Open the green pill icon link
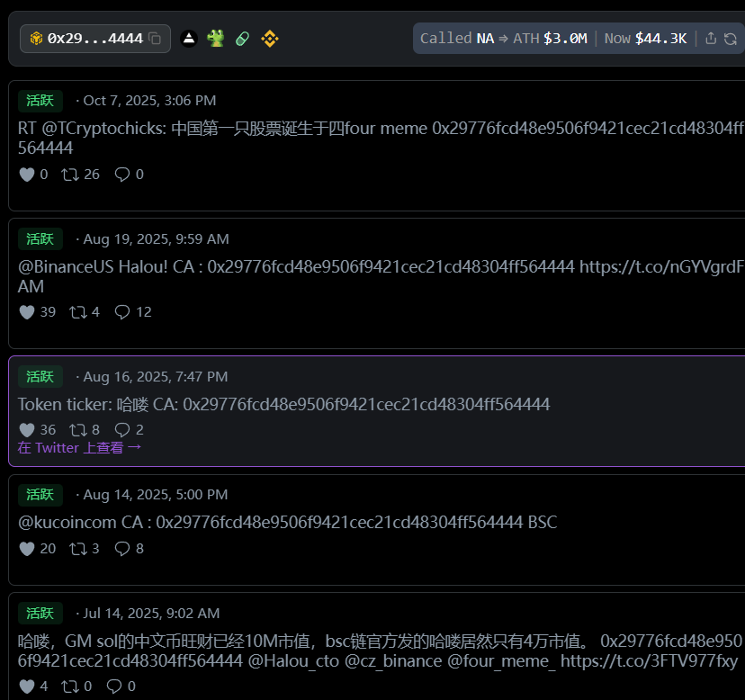 pos(243,39)
